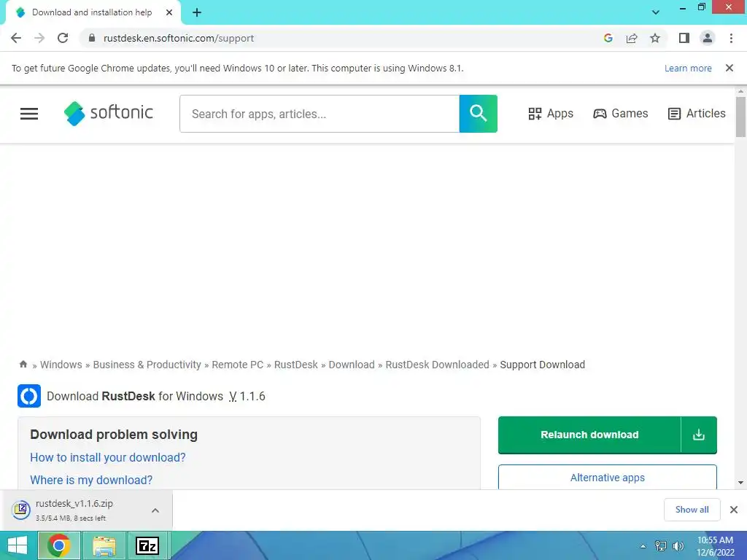The image size is (747, 560).
Task: Focus the Search for apps field
Action: pos(320,114)
